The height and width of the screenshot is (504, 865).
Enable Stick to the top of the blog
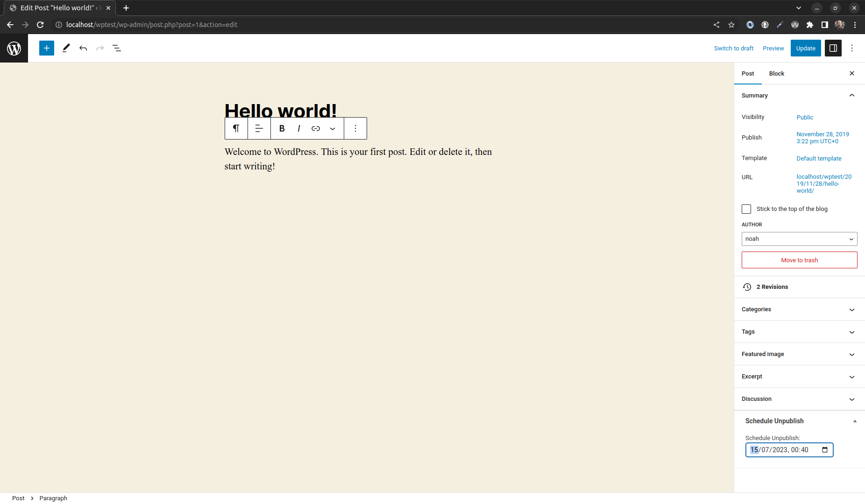point(746,209)
